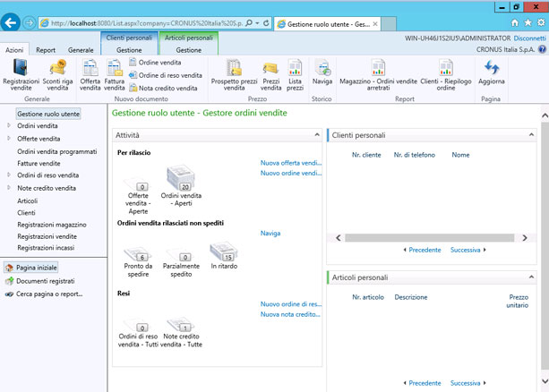Image resolution: width=549 pixels, height=392 pixels.
Task: Open Prospetto prezzi vendita
Action: (x=234, y=75)
